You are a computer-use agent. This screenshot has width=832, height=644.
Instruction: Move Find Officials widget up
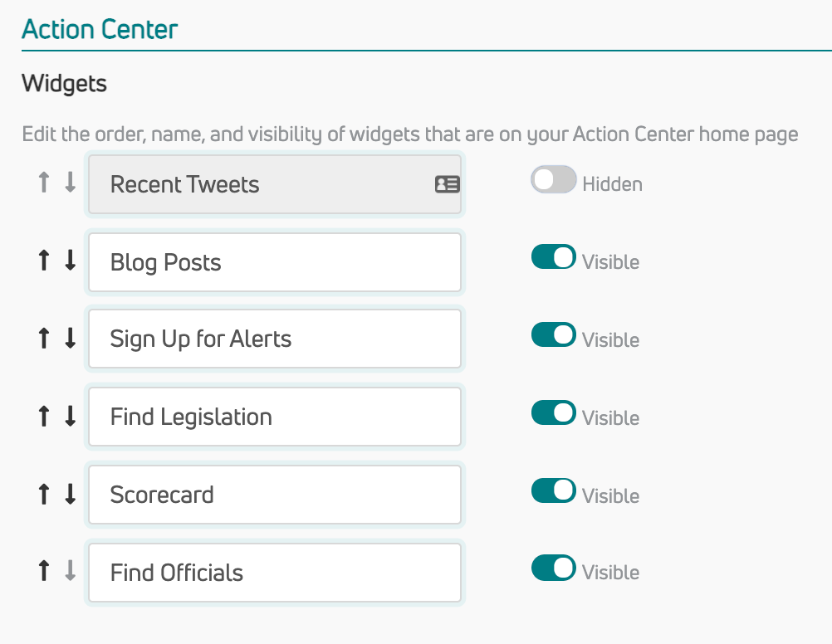tap(44, 572)
